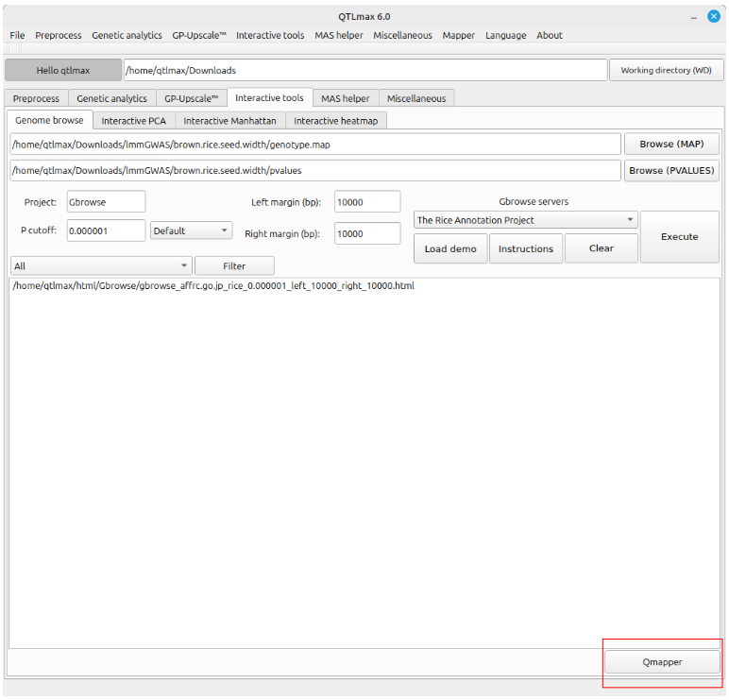
Task: Expand the Default cutoff dropdown
Action: pos(191,230)
